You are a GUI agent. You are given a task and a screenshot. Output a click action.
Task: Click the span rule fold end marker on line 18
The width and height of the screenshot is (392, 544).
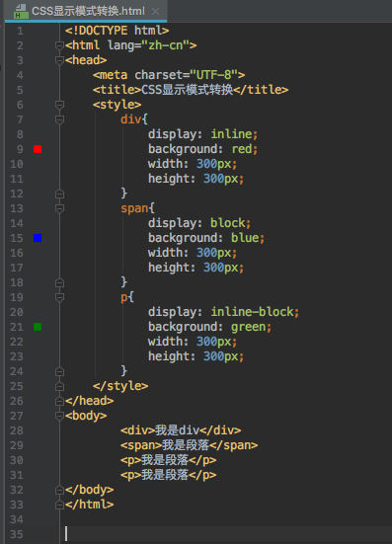(x=59, y=282)
